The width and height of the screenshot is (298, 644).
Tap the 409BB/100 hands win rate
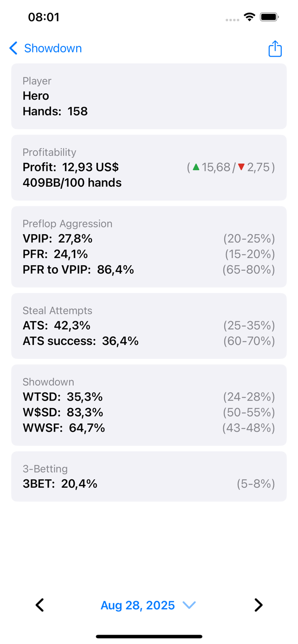point(72,183)
